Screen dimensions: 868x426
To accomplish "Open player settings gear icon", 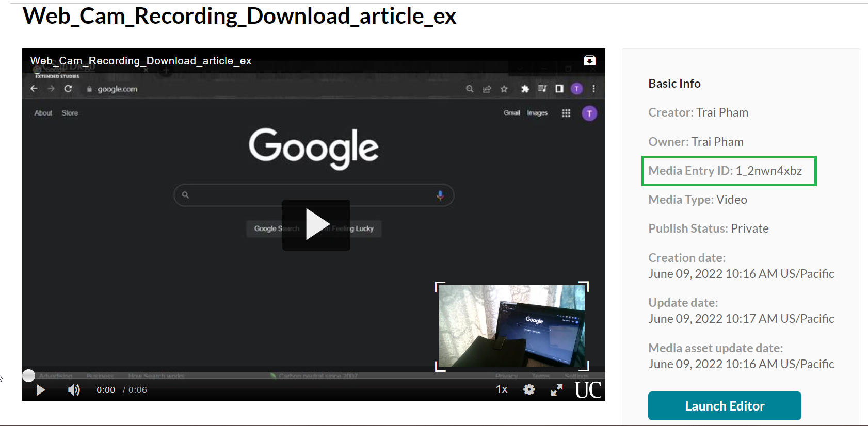I will (x=529, y=389).
